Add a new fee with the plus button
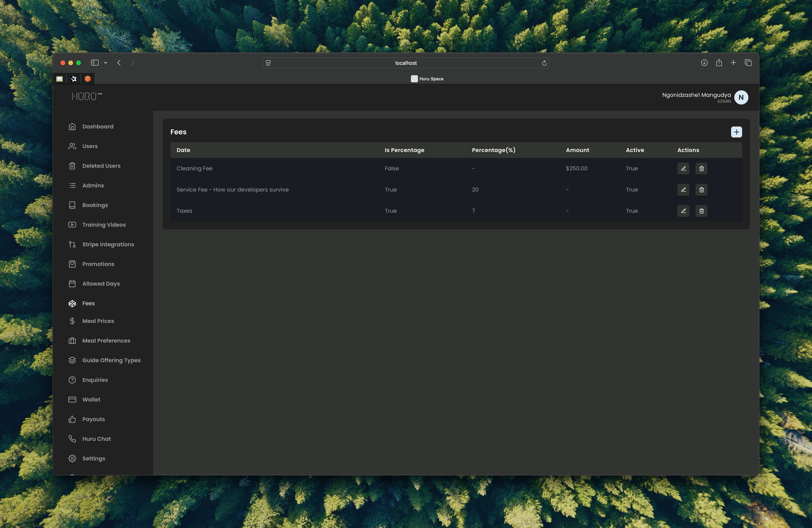The image size is (812, 528). (x=737, y=132)
